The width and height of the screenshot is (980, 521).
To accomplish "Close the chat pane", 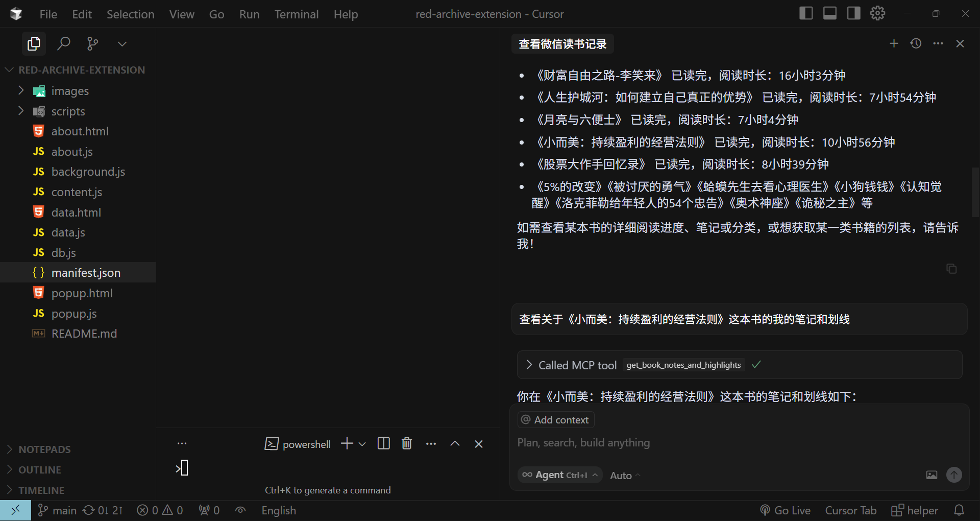I will (x=960, y=44).
